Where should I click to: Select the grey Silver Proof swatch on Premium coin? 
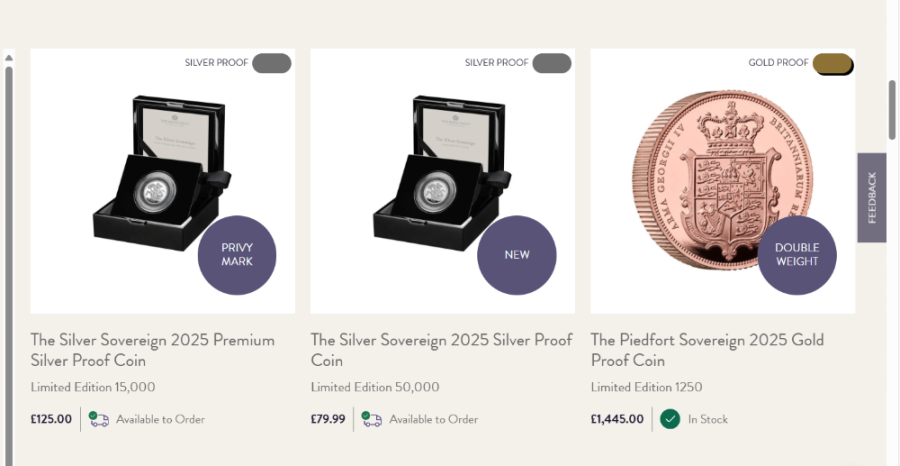pos(271,63)
